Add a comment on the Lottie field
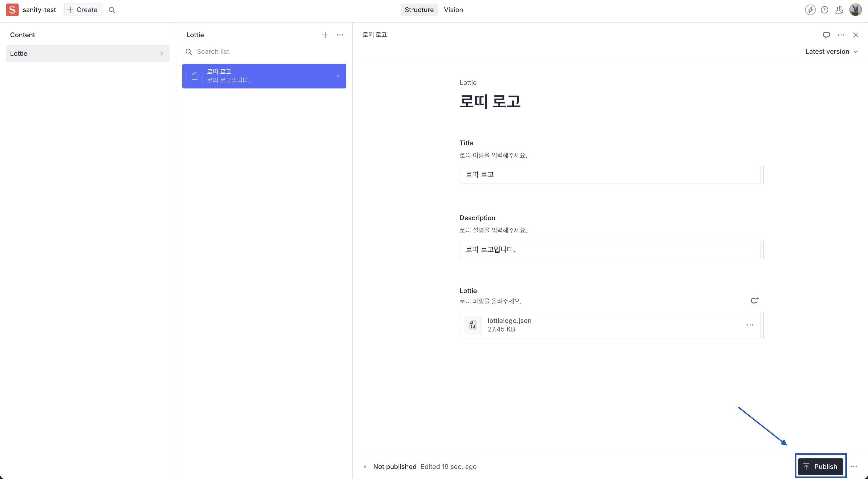Screen dimensions: 868x479 pyautogui.click(x=754, y=301)
